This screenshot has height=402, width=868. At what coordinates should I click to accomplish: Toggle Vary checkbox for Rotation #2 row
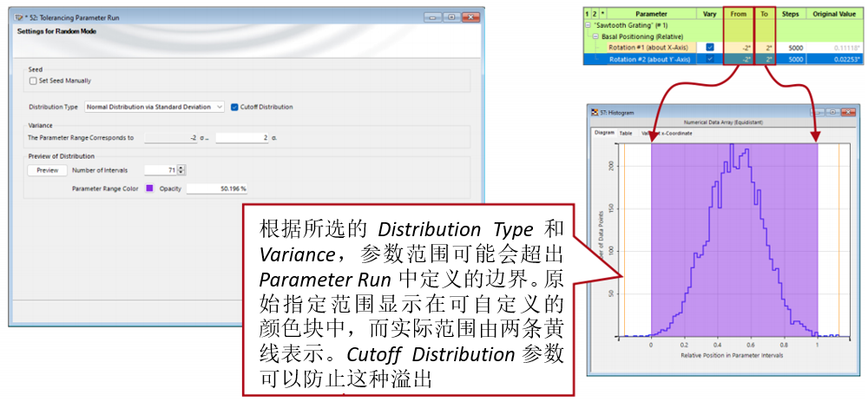710,59
